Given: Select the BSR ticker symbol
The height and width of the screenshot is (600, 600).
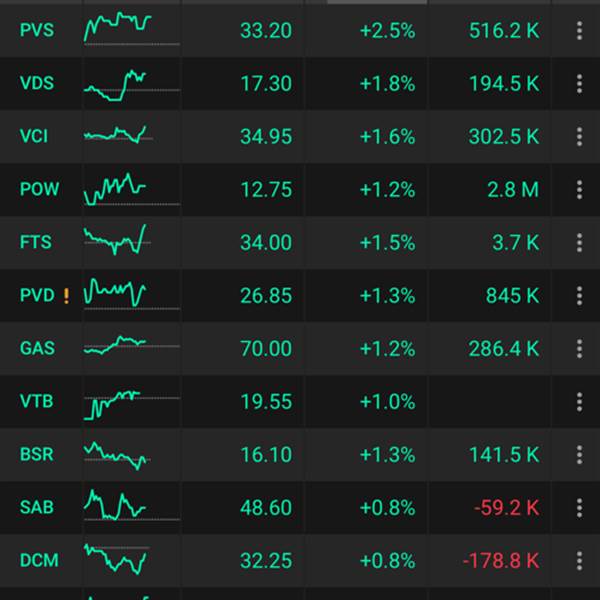Looking at the screenshot, I should (x=36, y=454).
